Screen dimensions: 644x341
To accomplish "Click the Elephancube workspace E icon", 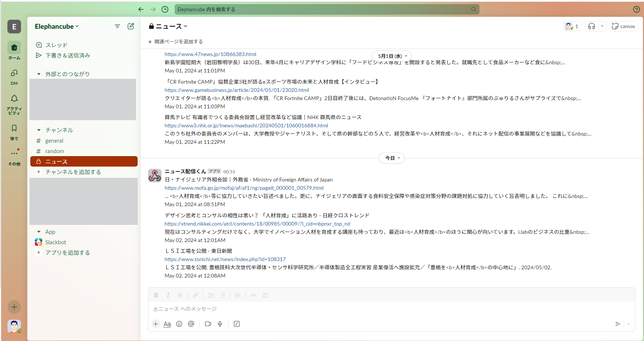I will click(x=14, y=27).
